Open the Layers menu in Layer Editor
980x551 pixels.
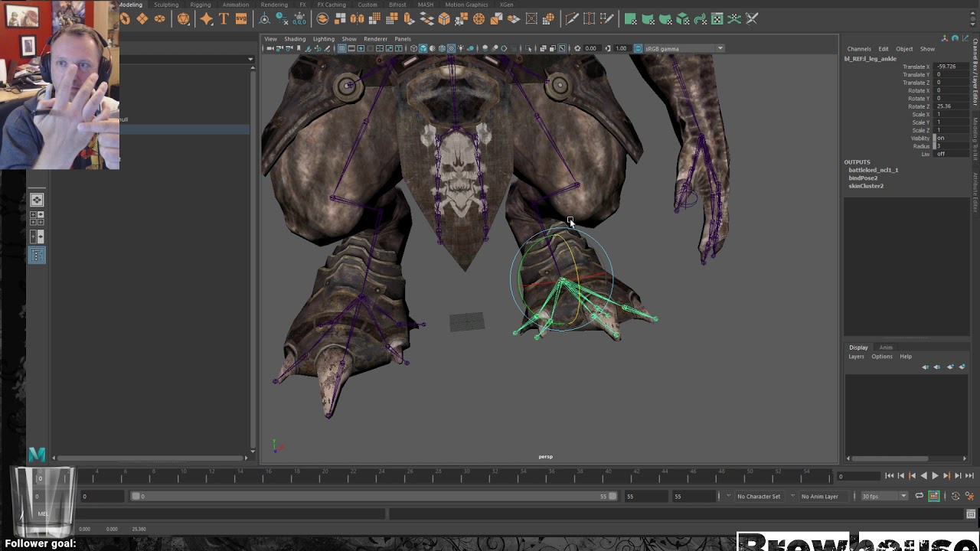point(856,357)
